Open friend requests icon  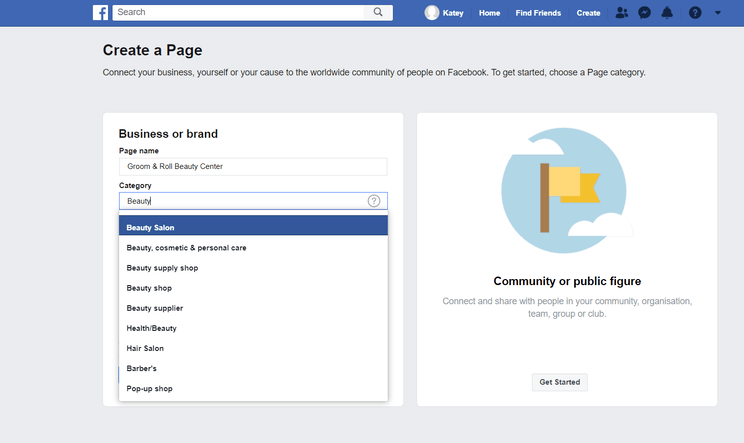click(622, 13)
